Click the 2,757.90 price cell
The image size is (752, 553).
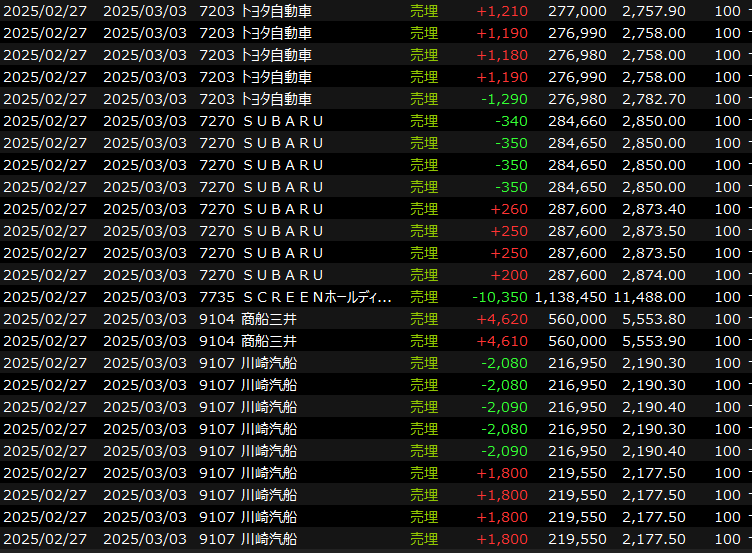[653, 11]
